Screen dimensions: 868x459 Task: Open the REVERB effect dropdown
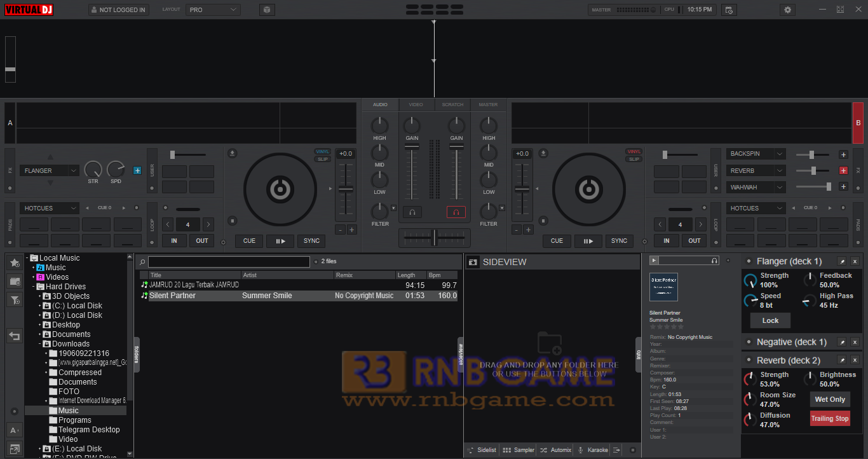coord(756,170)
